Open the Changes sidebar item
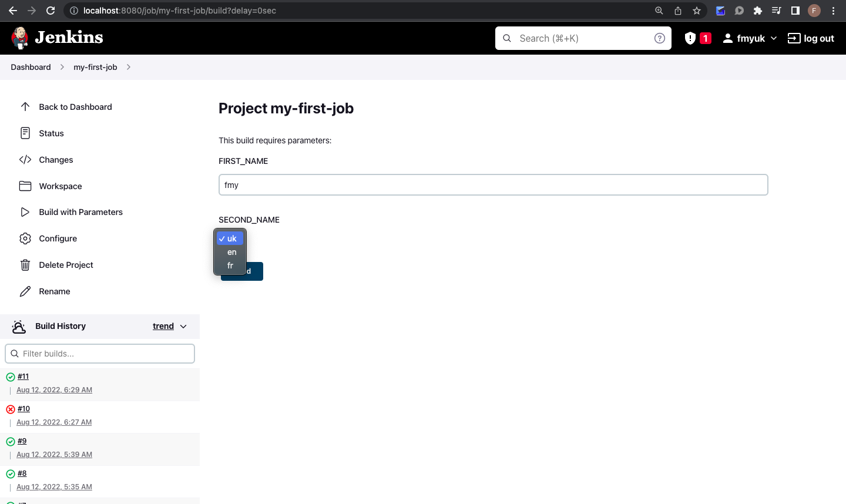Screen dimensions: 846x504 pos(56,160)
